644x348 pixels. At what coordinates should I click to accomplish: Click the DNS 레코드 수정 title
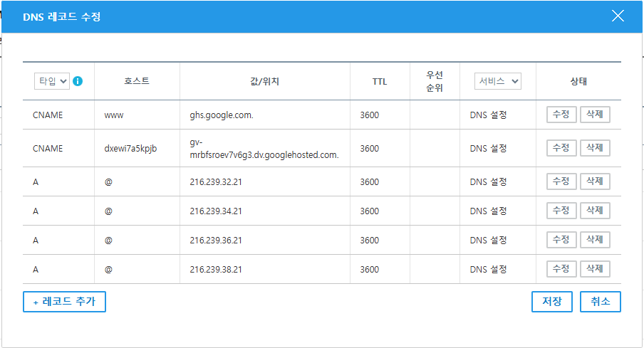[61, 17]
